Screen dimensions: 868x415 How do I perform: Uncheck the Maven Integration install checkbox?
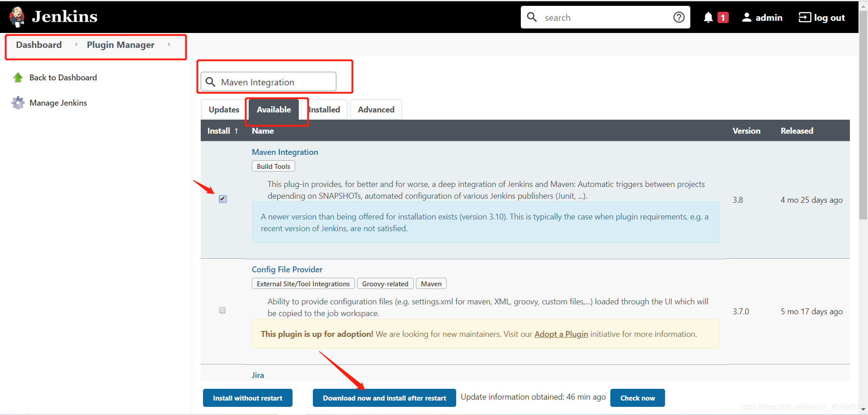[223, 199]
